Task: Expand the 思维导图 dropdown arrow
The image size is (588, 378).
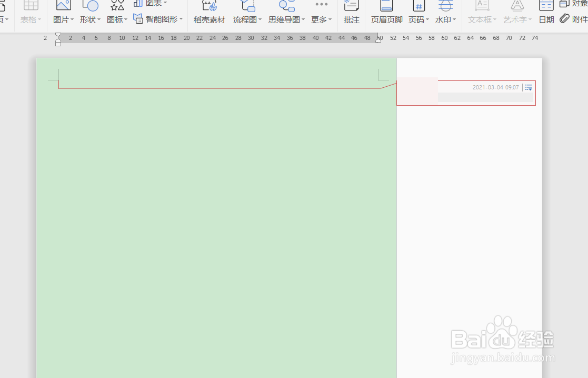Action: [303, 19]
